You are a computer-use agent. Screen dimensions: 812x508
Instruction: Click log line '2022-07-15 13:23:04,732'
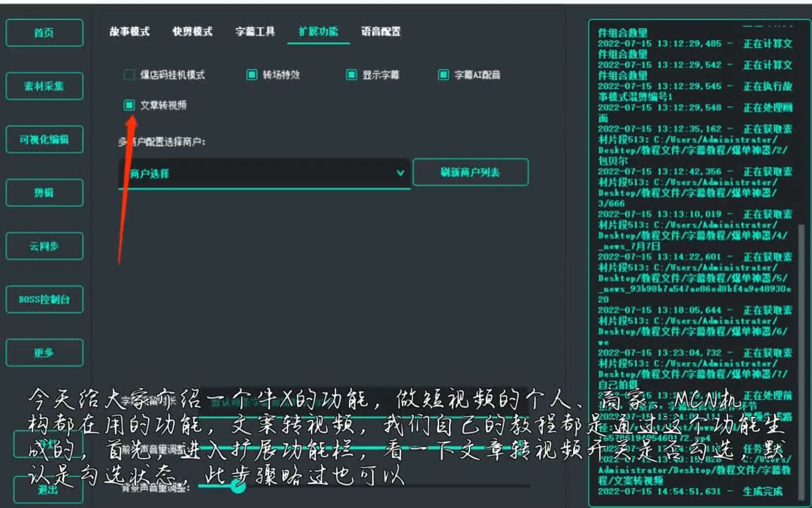659,353
